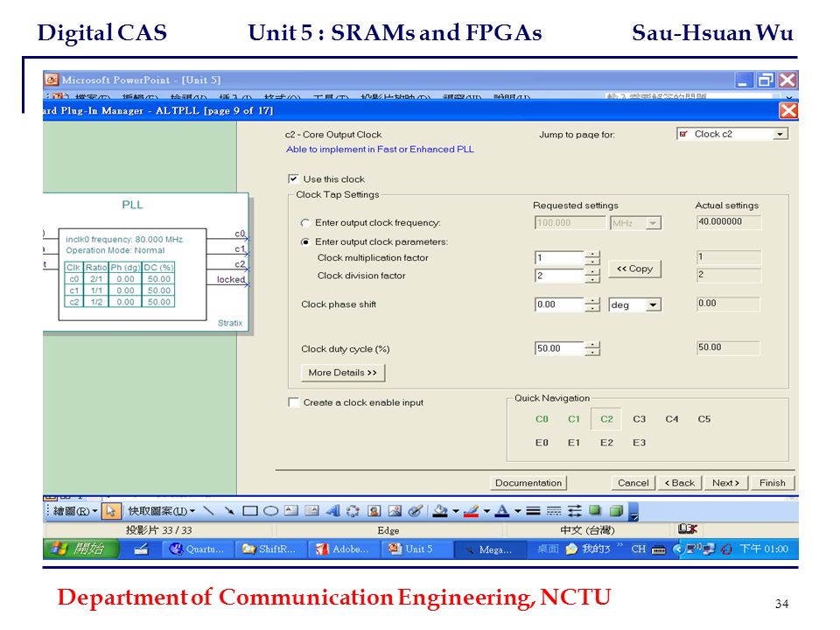Viewport: 840px width, 630px height.
Task: Open 3-D style settings
Action: 616,510
